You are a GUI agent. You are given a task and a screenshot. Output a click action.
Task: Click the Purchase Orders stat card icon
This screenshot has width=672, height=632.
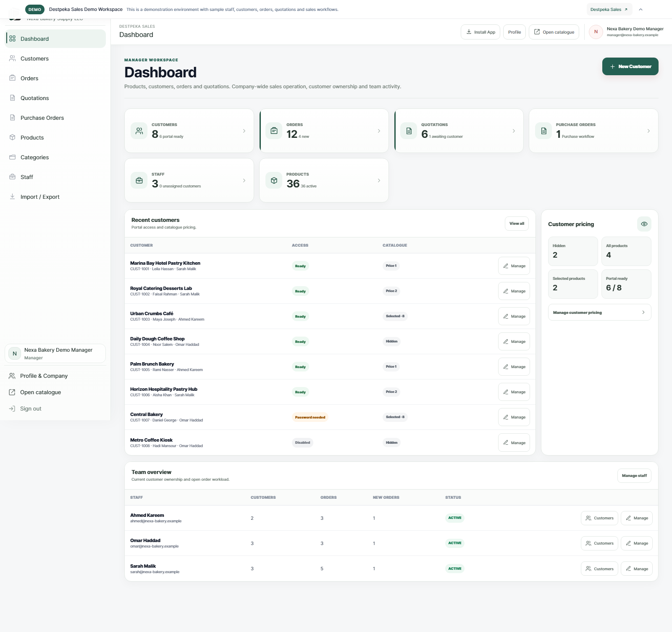tap(543, 131)
